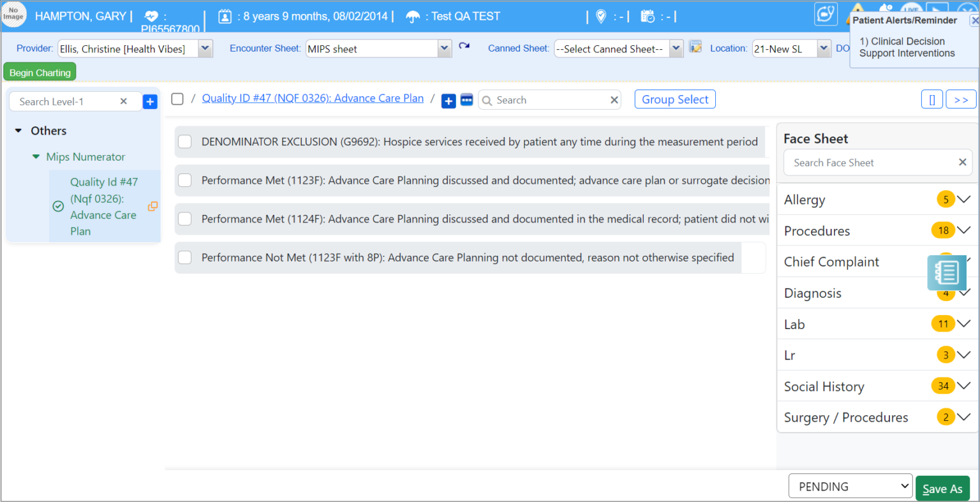Screen dimensions: 980x502
Task: Close the Patient Alerts/Reminder popup
Action: (974, 20)
